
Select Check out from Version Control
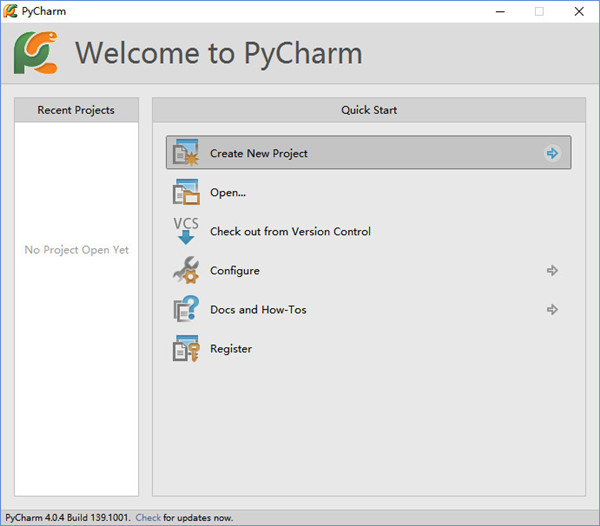(290, 231)
